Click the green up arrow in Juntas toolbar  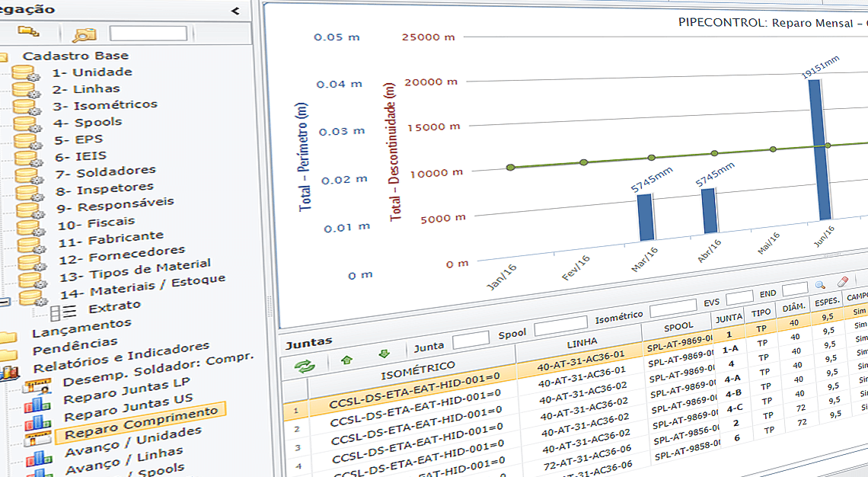[346, 359]
